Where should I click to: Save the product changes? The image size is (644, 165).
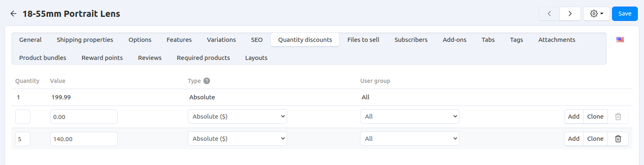click(625, 14)
